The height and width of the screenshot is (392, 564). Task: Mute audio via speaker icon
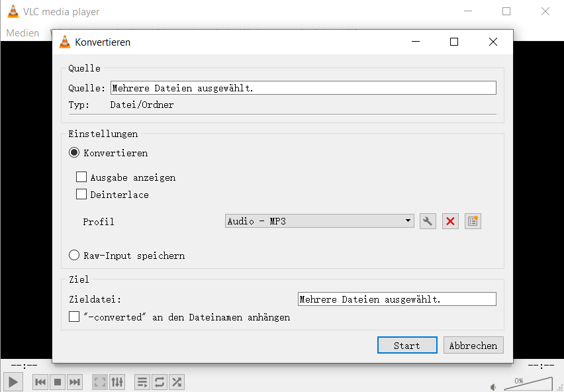click(x=493, y=387)
